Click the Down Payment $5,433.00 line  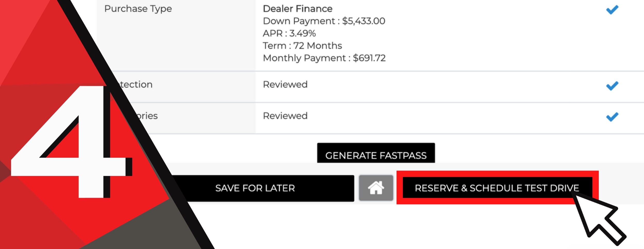click(x=324, y=21)
